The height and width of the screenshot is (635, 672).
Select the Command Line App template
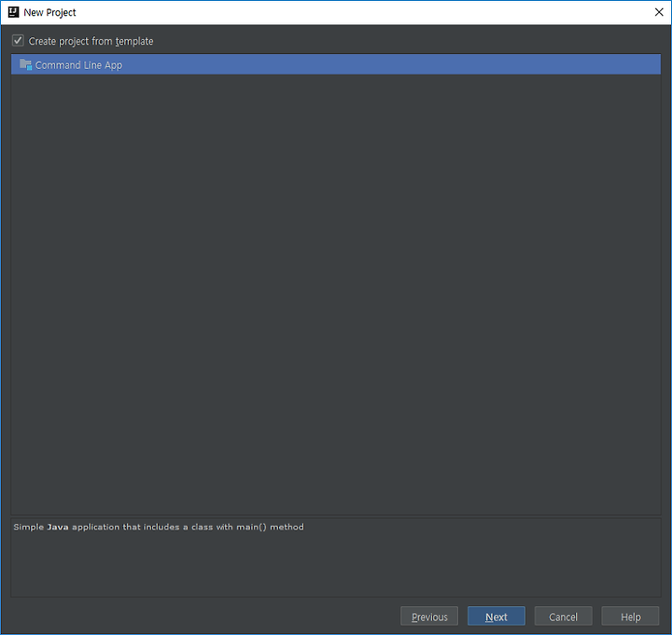[x=336, y=64]
